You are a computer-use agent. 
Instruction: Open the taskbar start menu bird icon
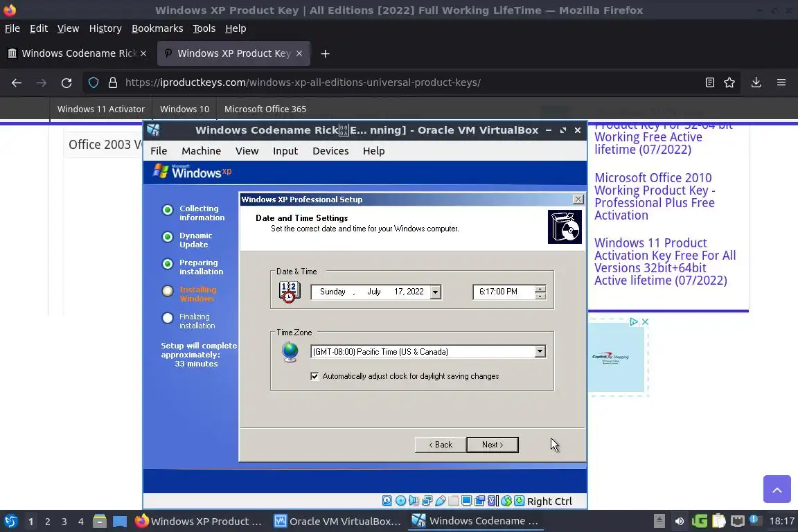pos(10,521)
